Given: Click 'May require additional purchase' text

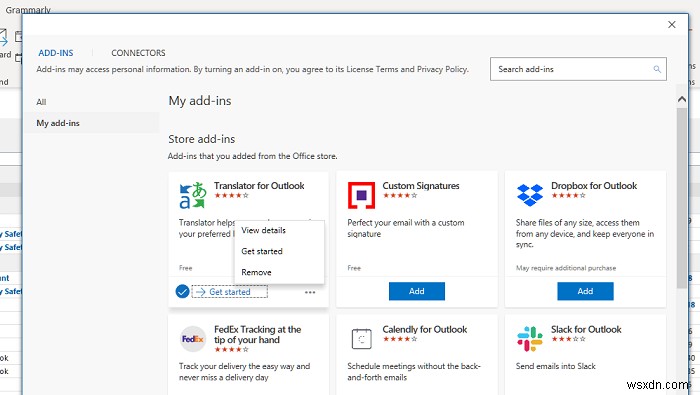Looking at the screenshot, I should (x=566, y=268).
